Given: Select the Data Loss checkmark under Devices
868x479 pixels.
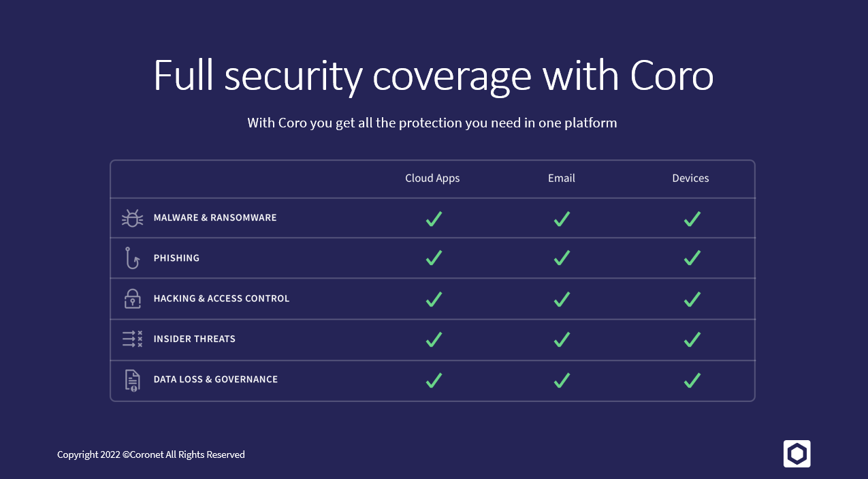Looking at the screenshot, I should pyautogui.click(x=692, y=380).
